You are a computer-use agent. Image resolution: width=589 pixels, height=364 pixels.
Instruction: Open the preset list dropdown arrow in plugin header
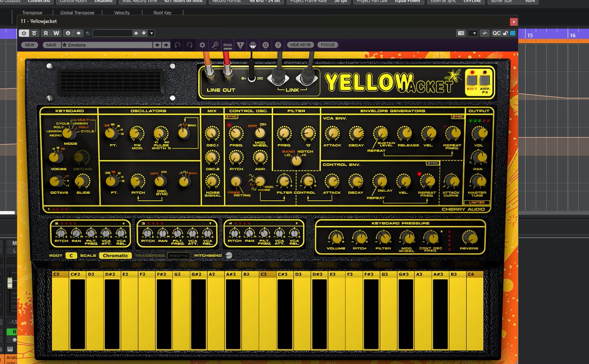tap(152, 33)
